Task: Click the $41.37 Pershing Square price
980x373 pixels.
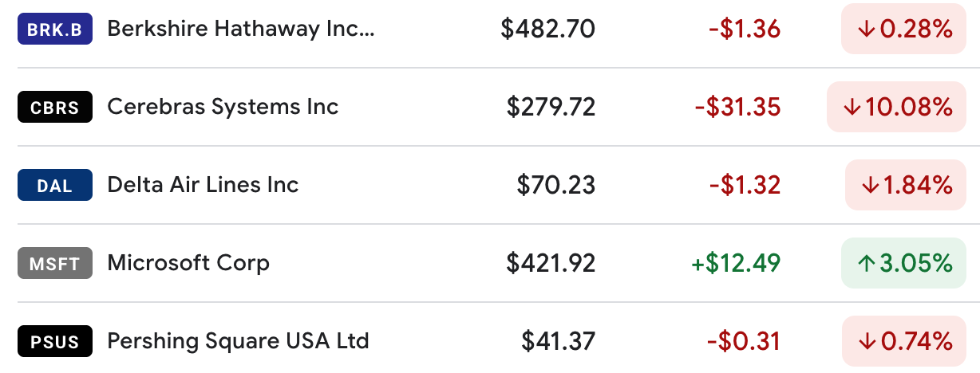Action: (x=559, y=342)
